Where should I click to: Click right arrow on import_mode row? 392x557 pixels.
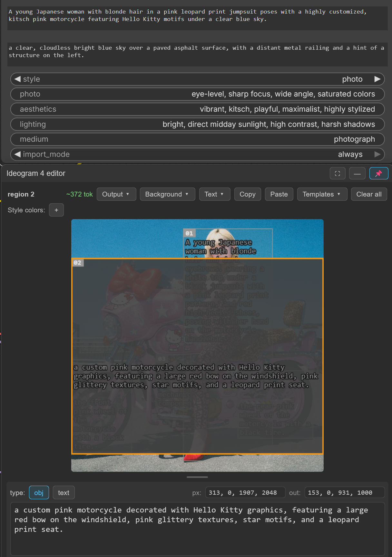pos(377,154)
